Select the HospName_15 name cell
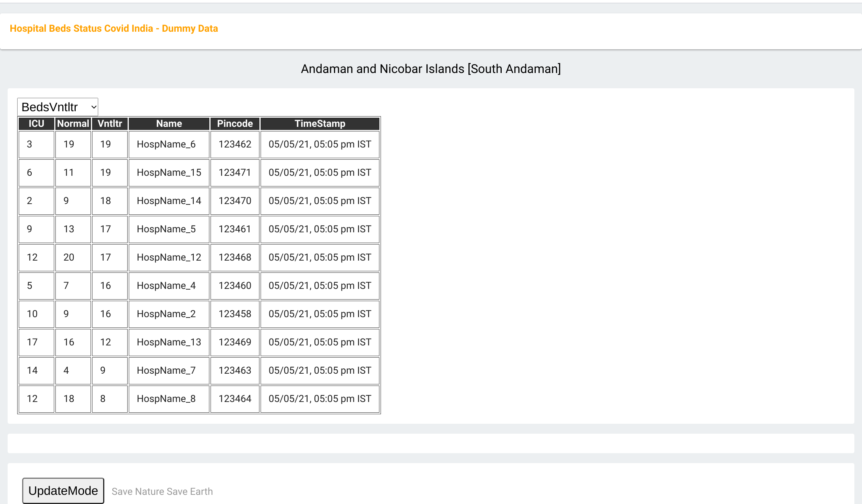The width and height of the screenshot is (862, 504). point(169,173)
